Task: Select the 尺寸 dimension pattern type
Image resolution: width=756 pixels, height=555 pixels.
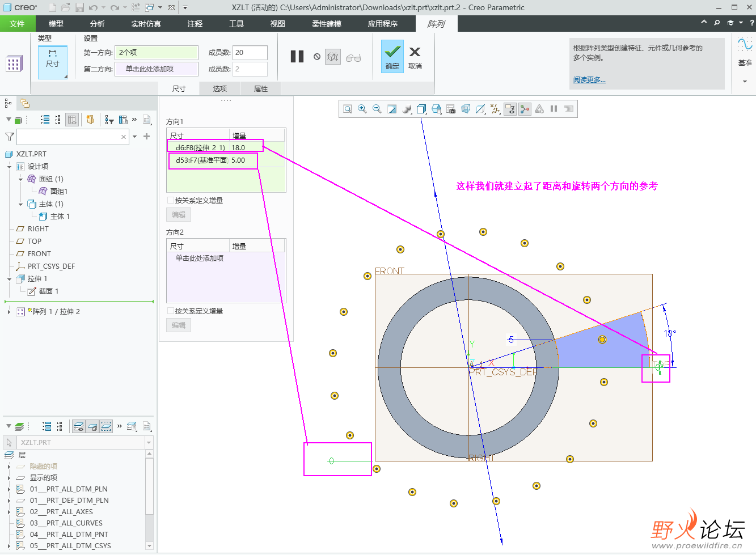Action: [53, 61]
